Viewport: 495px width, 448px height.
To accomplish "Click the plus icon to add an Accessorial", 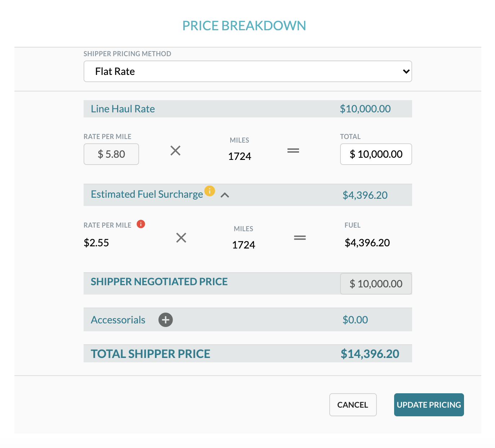I will 165,319.
